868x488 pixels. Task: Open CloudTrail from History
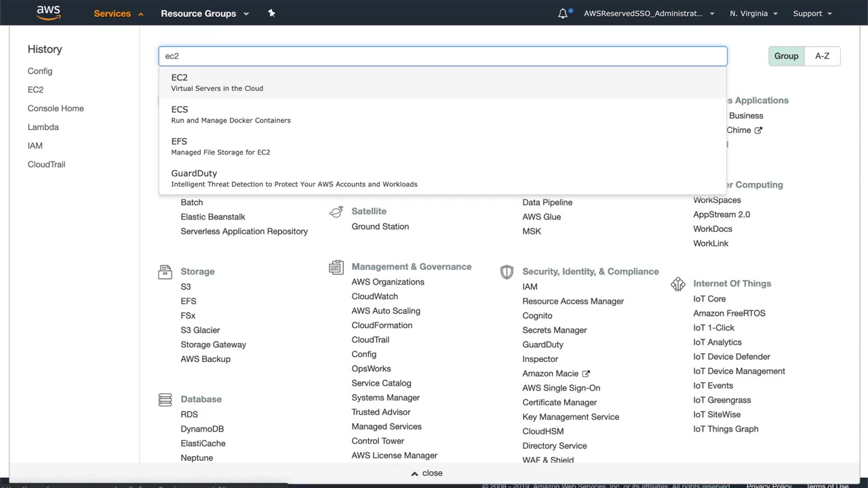[46, 165]
